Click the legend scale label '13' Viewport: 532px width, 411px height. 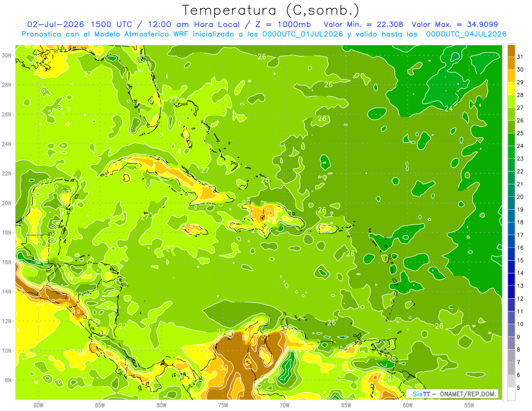[520, 286]
